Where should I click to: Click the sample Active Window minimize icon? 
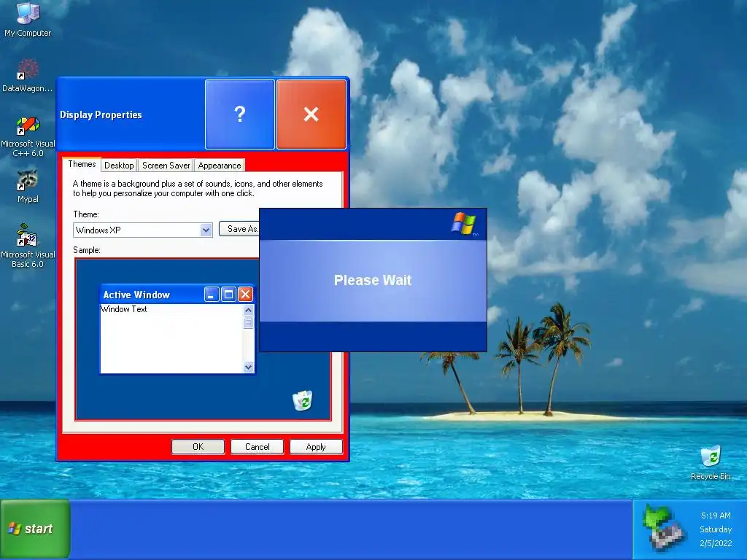pos(212,295)
